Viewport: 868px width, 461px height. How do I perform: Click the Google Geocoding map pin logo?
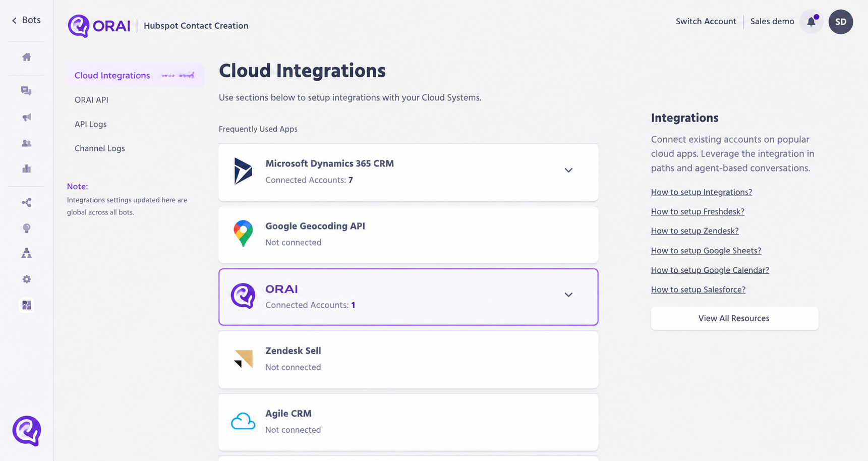tap(243, 233)
